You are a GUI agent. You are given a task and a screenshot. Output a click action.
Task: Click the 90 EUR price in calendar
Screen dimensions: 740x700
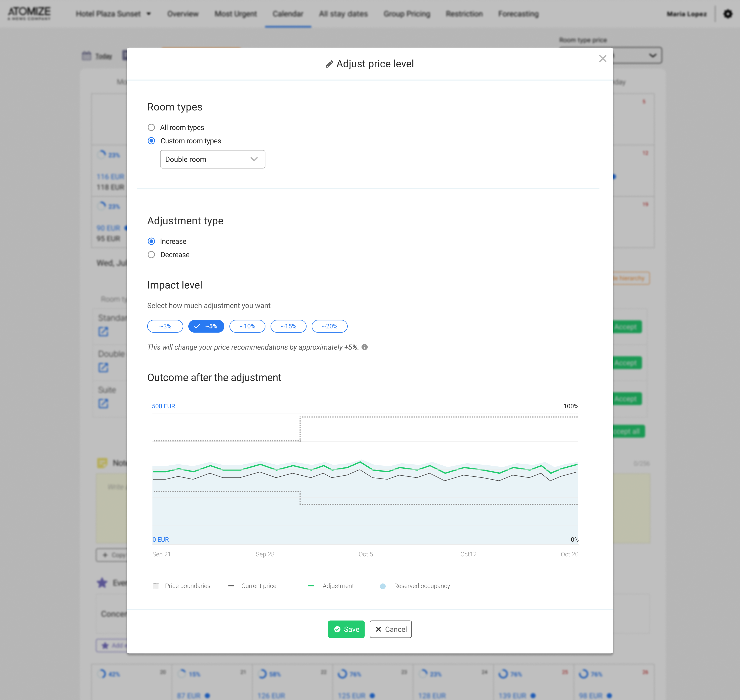pyautogui.click(x=108, y=228)
